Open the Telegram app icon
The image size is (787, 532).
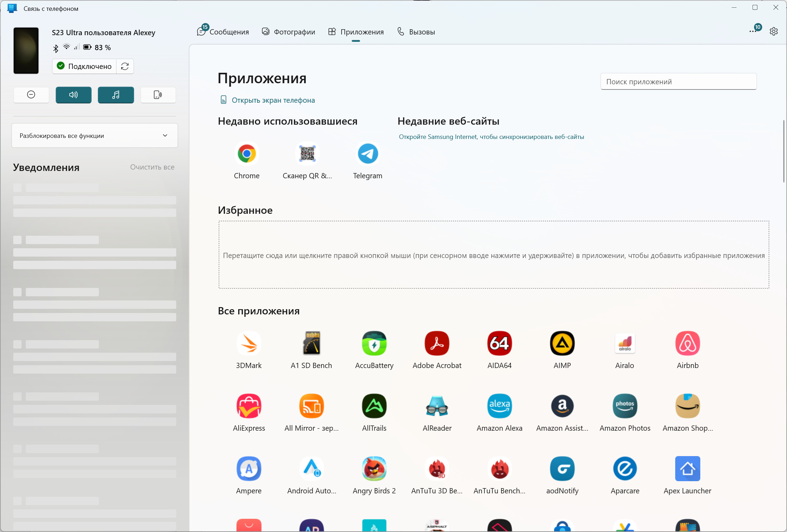[367, 154]
